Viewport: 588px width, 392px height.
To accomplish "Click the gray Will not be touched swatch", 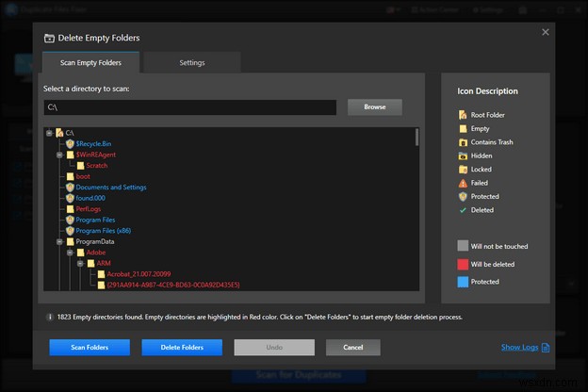I will 463,246.
